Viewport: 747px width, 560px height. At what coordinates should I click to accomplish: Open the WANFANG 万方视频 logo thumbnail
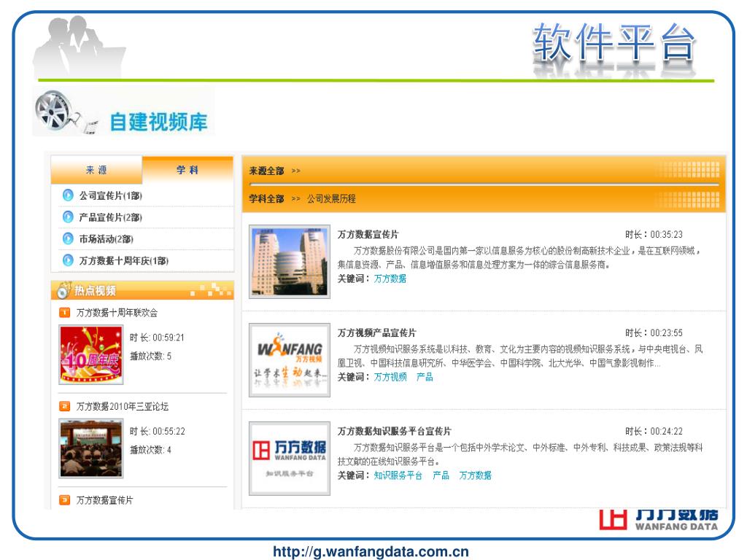(290, 360)
